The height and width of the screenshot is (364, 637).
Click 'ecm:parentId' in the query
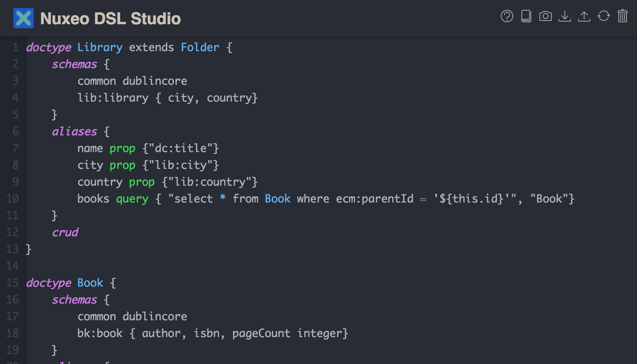click(375, 199)
